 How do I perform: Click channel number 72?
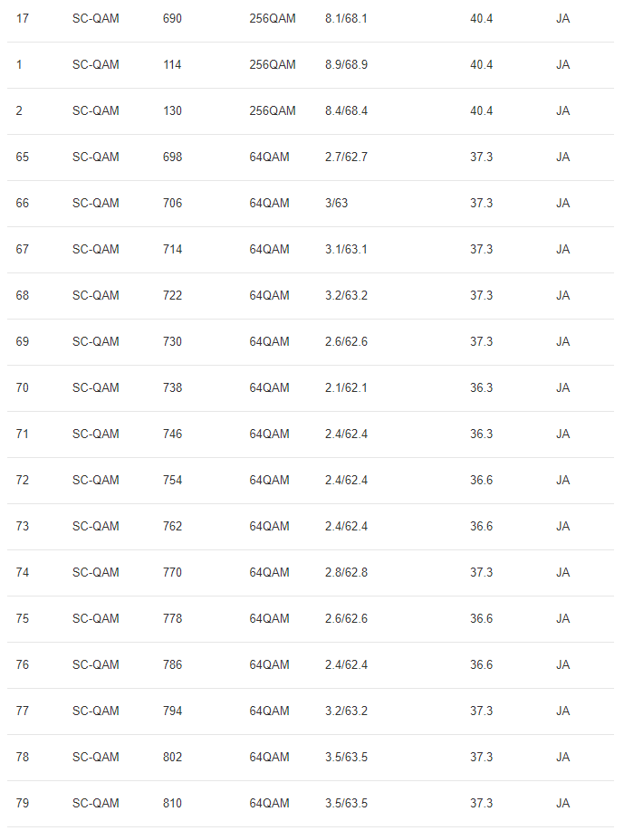pyautogui.click(x=23, y=480)
